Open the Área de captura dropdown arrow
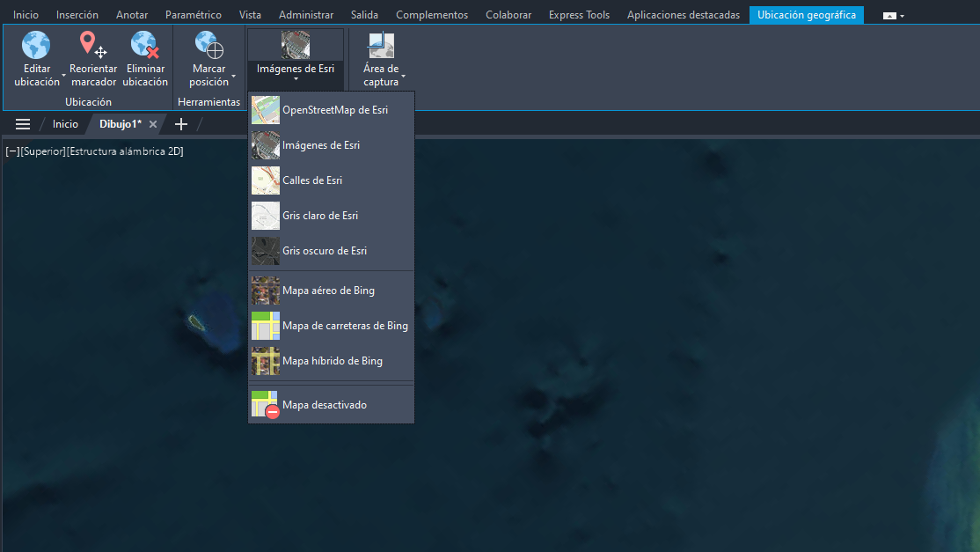 tap(403, 77)
